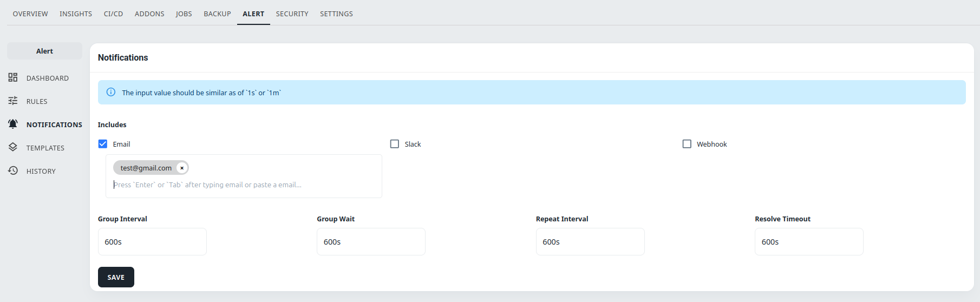This screenshot has height=302, width=980.
Task: Uncheck the Email checkbox
Action: (x=103, y=143)
